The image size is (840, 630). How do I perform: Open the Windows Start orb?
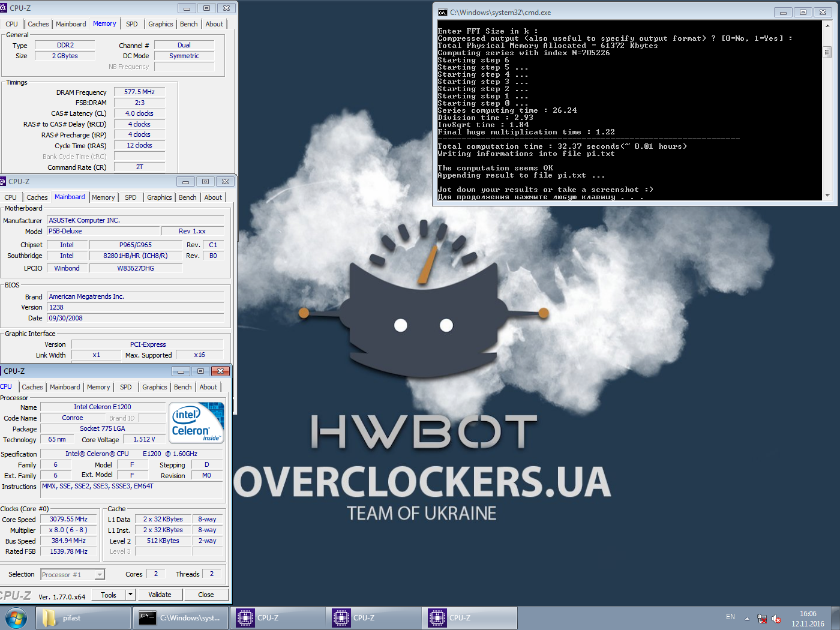coord(16,618)
